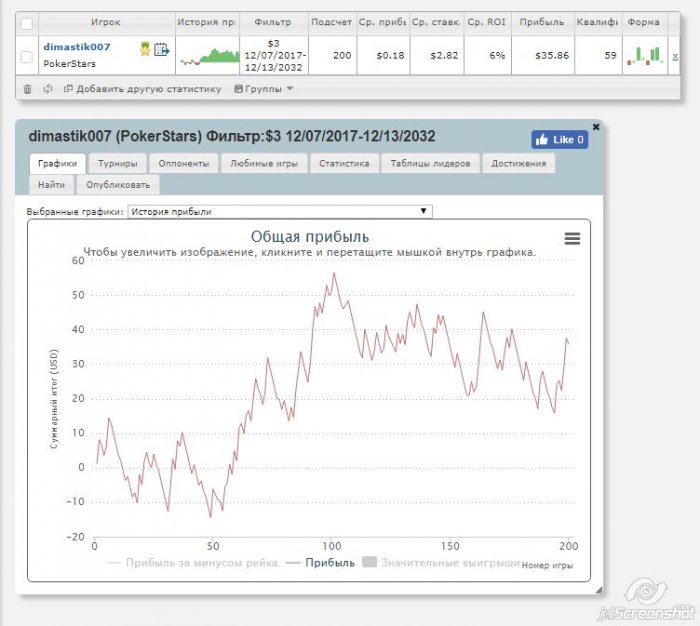Click the form bar chart thumbnail
Screen dimensions: 700x626
click(x=645, y=56)
